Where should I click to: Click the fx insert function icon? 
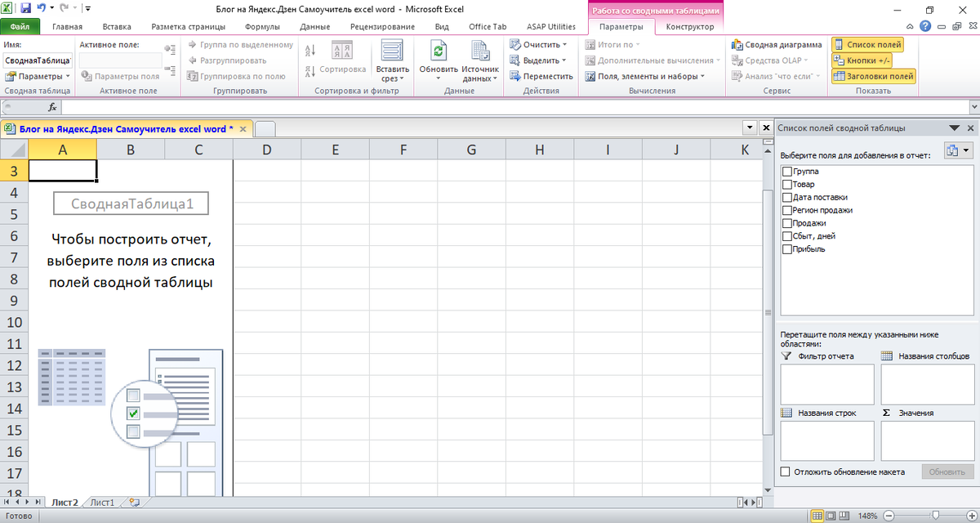coord(52,107)
